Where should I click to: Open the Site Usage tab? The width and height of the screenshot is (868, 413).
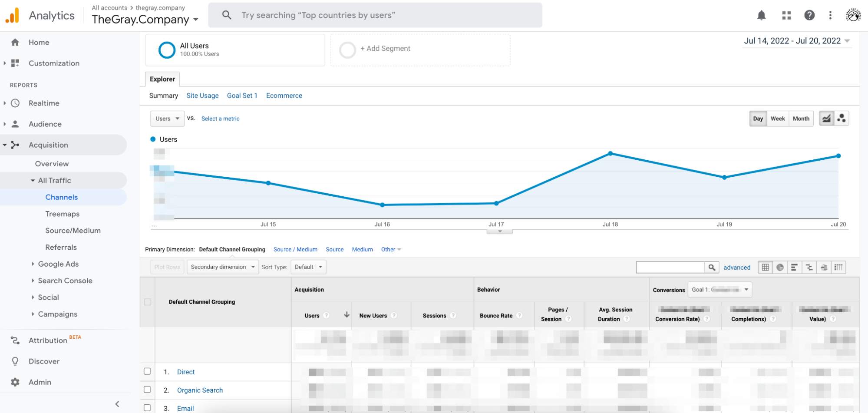(202, 96)
